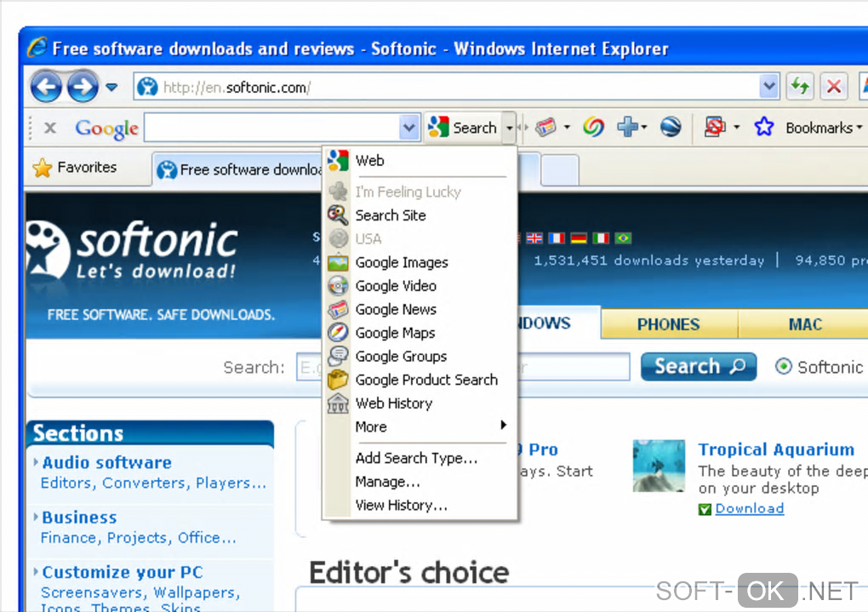This screenshot has width=868, height=612.
Task: Choose View History… in the menu
Action: coord(420,505)
